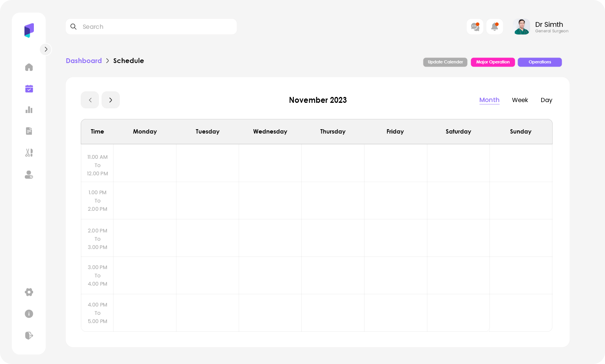
Task: Open the verified user profile sidebar icon
Action: tap(29, 175)
